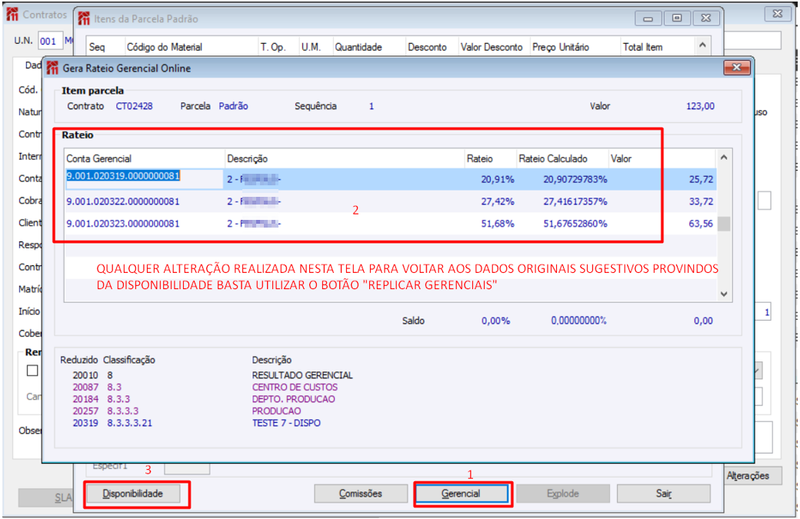The width and height of the screenshot is (800, 519).
Task: Click the Rateio column header
Action: click(490, 159)
